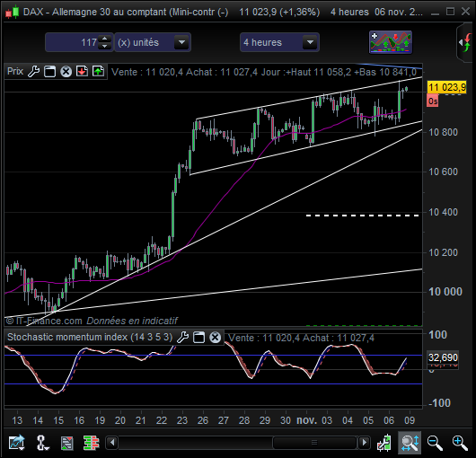Click the cursor mode icon in bottom toolbar
The height and width of the screenshot is (458, 476).
[x=42, y=443]
